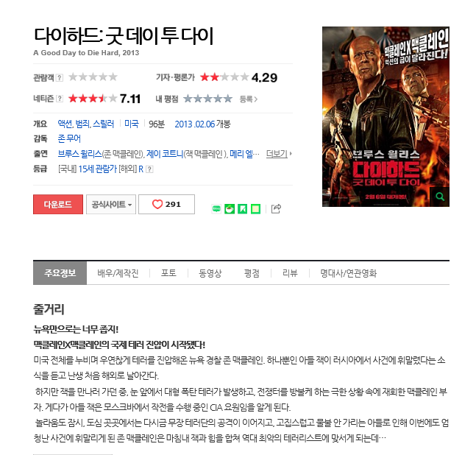
Task: Click the red 다운로드 button
Action: [x=58, y=205]
